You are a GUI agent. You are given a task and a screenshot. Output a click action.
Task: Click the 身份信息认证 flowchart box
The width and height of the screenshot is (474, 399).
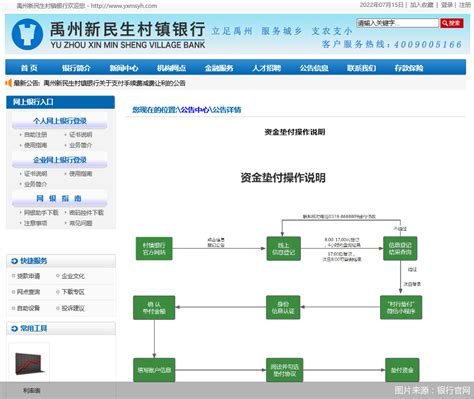[283, 307]
